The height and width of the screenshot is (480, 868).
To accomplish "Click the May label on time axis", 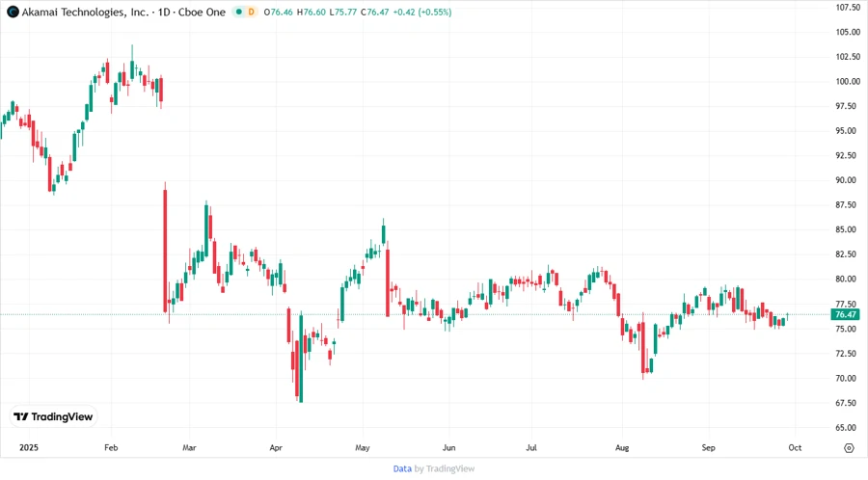I will [x=363, y=448].
